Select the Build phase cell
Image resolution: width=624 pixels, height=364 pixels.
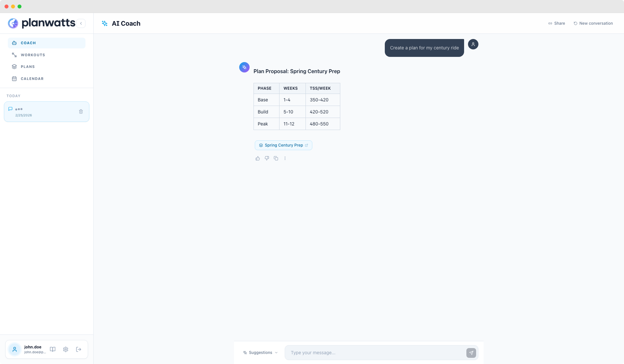pyautogui.click(x=266, y=112)
